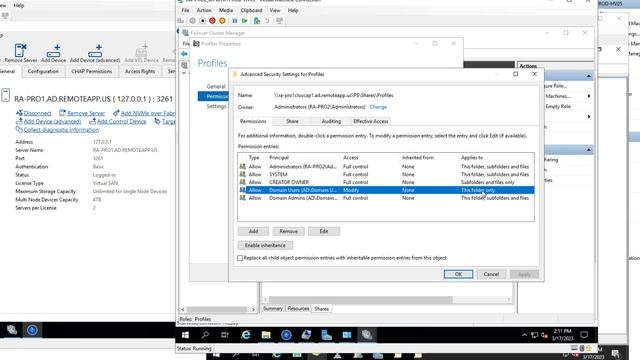The image size is (640, 360).
Task: Click the green Reset VM icon
Action: (x=244, y=21)
